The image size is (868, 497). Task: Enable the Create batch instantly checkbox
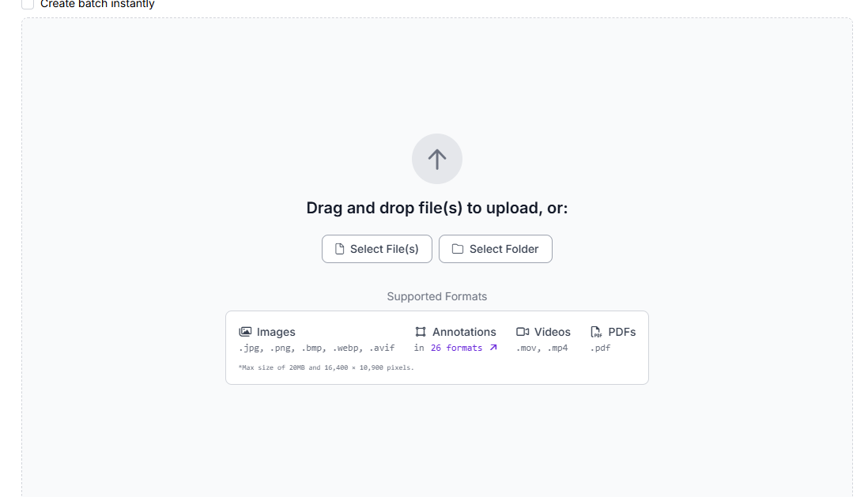(28, 4)
